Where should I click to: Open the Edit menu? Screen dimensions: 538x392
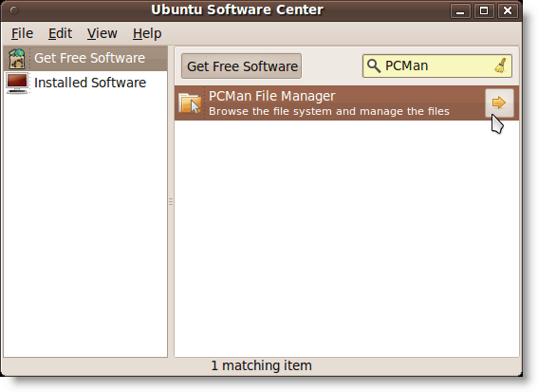[60, 33]
